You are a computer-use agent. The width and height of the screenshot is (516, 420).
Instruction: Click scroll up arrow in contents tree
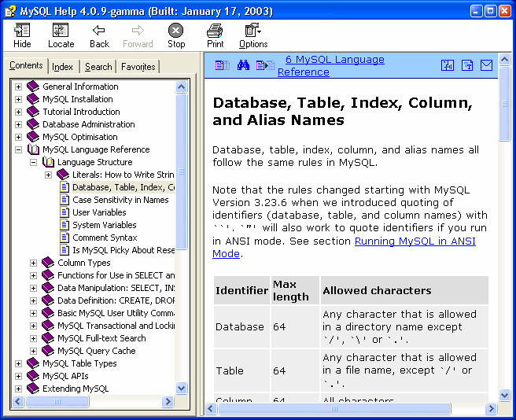[x=182, y=87]
